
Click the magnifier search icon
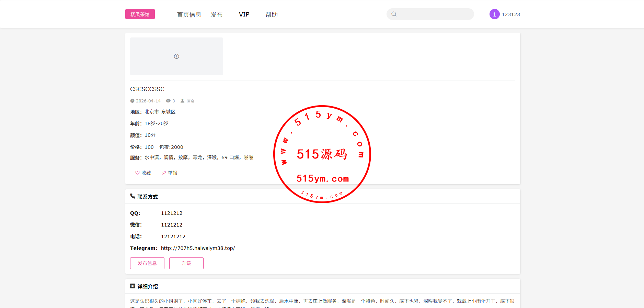coord(394,14)
